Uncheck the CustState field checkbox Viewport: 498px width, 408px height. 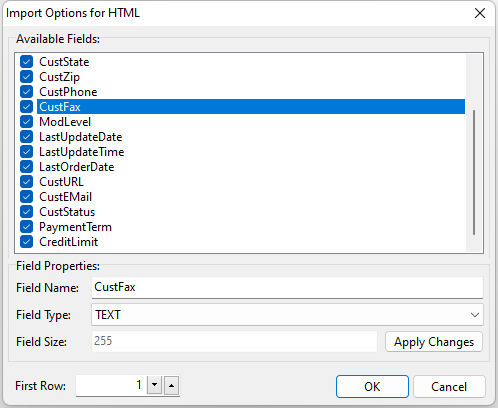click(x=26, y=62)
